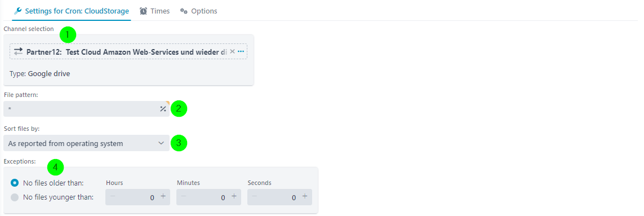
Task: Switch to the Times tab
Action: 154,11
